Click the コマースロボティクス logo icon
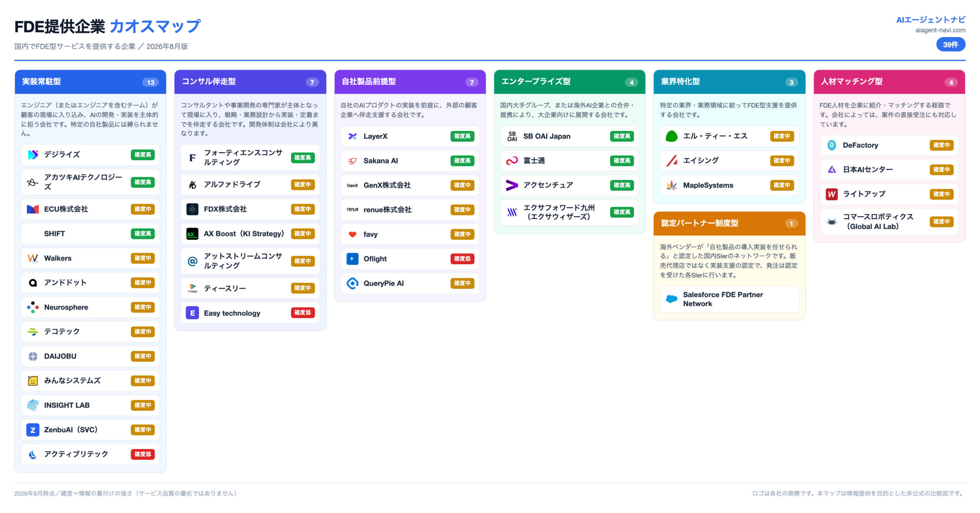This screenshot has width=980, height=513. (832, 222)
